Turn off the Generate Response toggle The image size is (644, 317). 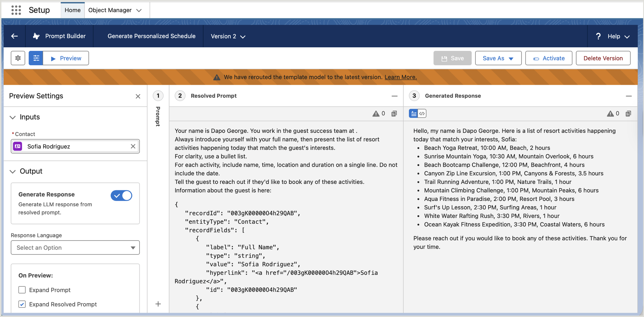[122, 195]
